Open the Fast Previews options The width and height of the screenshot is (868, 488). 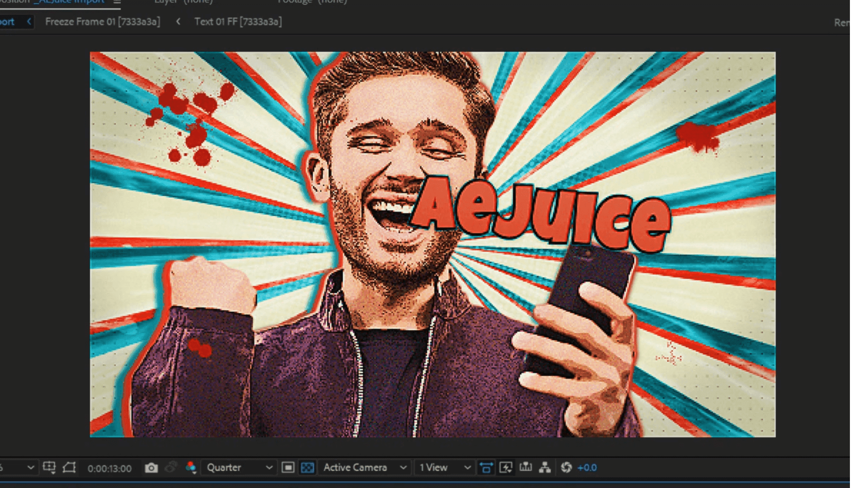click(x=506, y=467)
